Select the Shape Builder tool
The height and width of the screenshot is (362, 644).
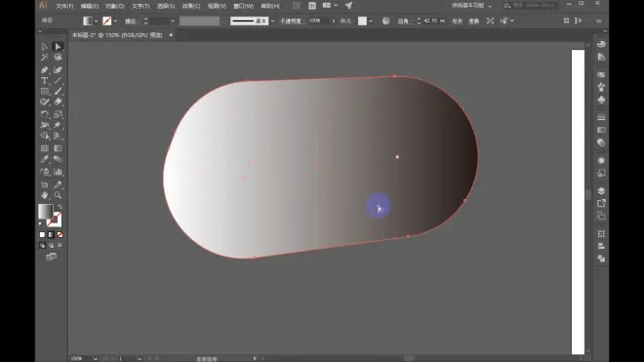pos(44,136)
